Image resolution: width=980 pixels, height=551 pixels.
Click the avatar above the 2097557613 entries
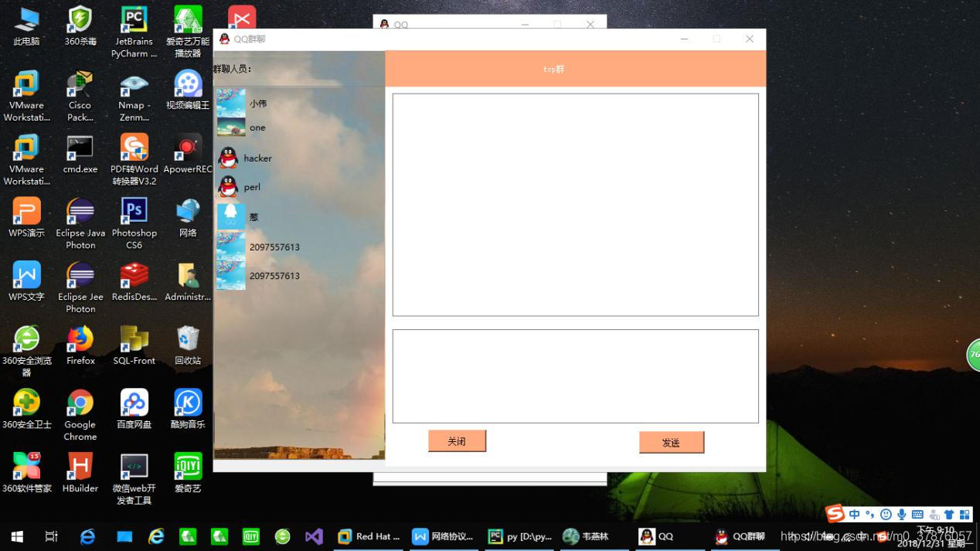230,217
